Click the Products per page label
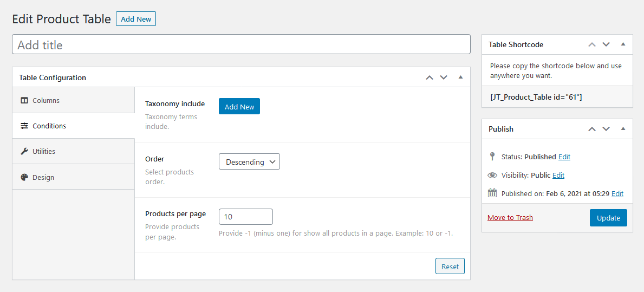This screenshot has height=292, width=644. point(175,213)
